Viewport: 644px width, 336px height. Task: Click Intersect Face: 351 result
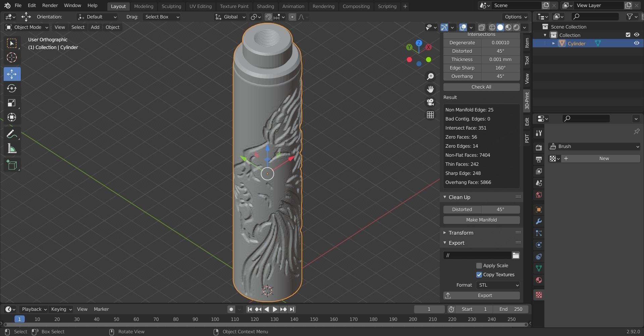point(466,128)
